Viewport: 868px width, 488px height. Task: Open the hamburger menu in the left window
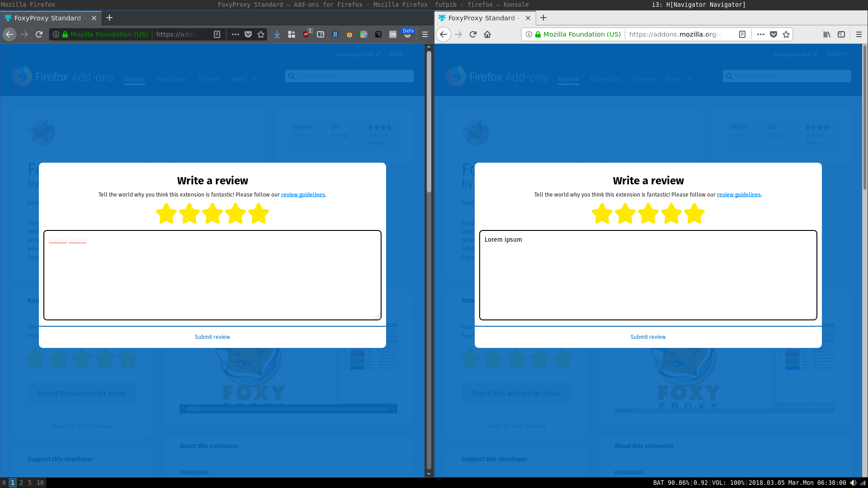425,34
